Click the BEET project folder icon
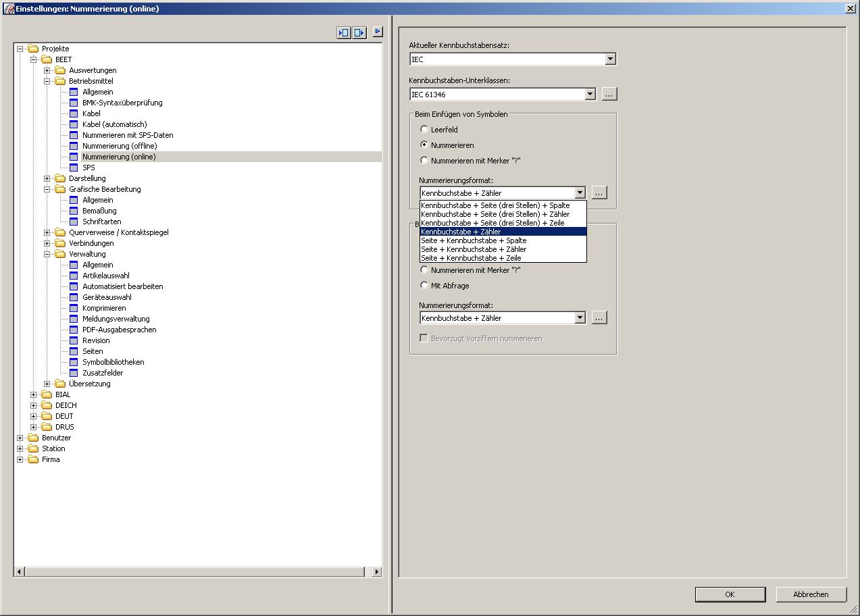This screenshot has height=616, width=860. [47, 59]
